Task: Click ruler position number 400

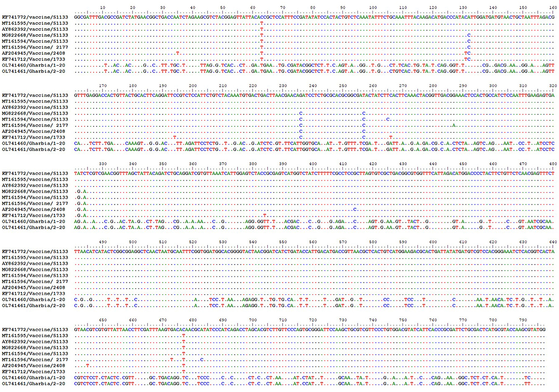Action: coord(313,164)
